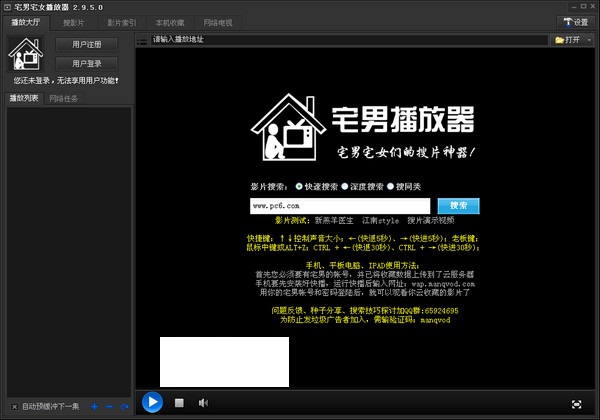The image size is (600, 420).
Task: Expand the dropdown arrow next to 打开
Action: [589, 40]
